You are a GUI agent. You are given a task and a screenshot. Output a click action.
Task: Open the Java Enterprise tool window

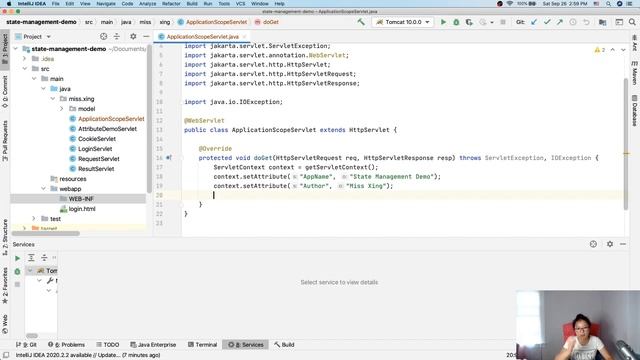pos(153,344)
